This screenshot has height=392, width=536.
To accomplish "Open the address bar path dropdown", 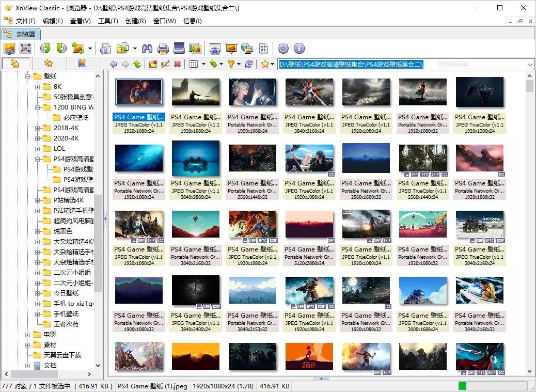I will pos(530,64).
